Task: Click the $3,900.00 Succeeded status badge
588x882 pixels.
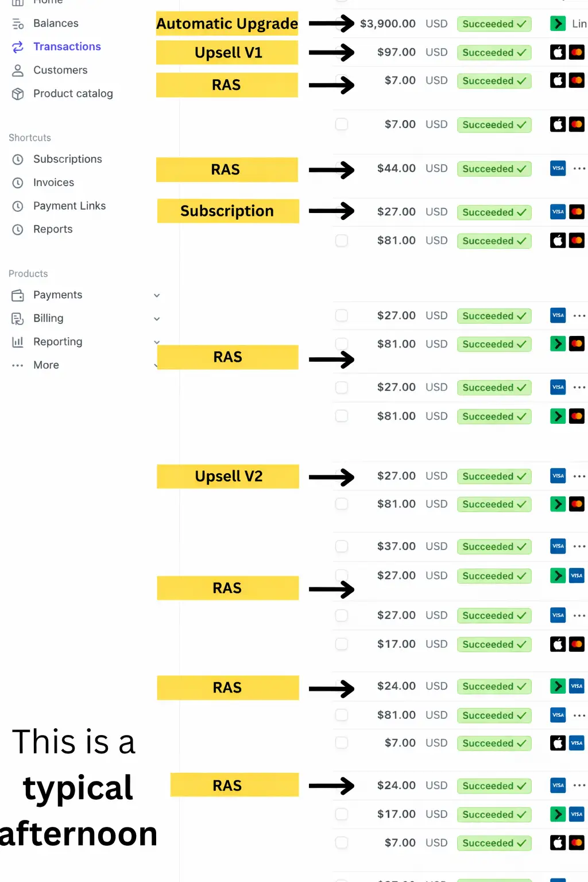Action: point(494,24)
